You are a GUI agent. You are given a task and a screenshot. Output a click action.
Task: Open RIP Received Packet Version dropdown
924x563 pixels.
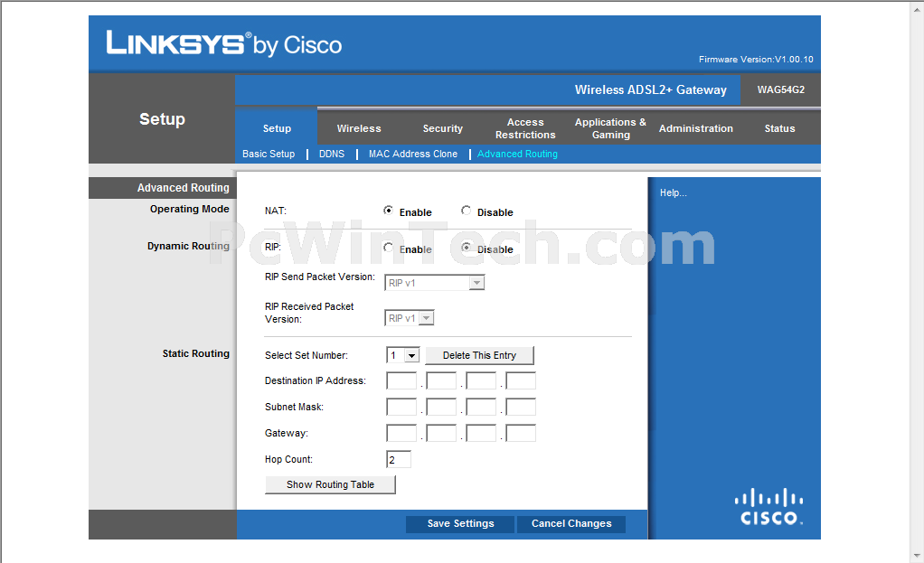point(409,318)
